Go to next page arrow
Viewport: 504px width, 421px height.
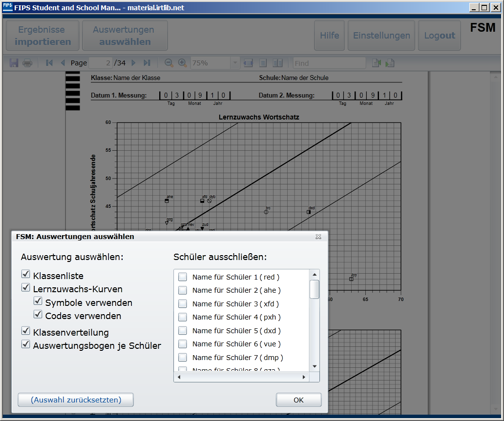coord(133,63)
